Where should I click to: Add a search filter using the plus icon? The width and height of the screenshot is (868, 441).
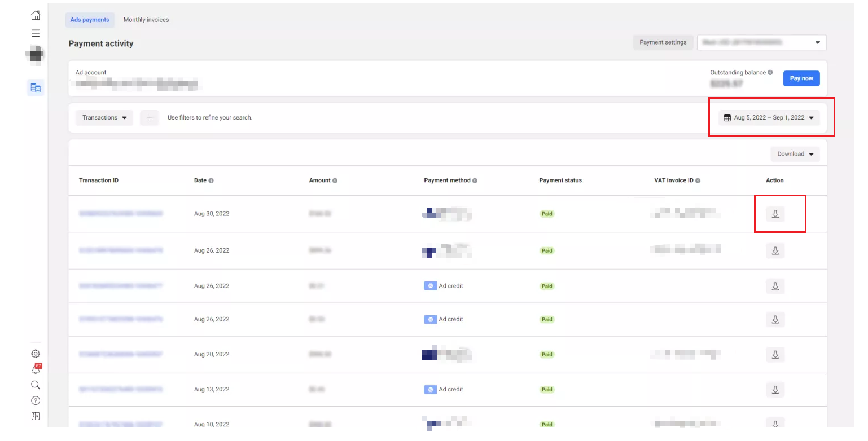tap(149, 117)
